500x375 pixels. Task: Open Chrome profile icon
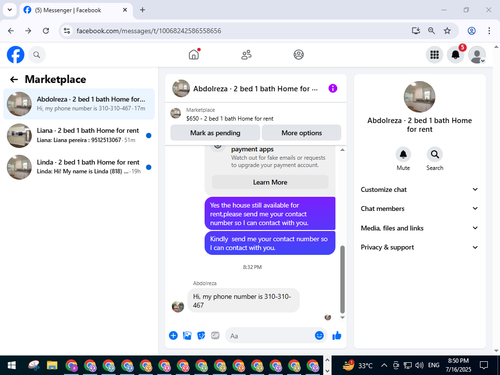tap(471, 31)
